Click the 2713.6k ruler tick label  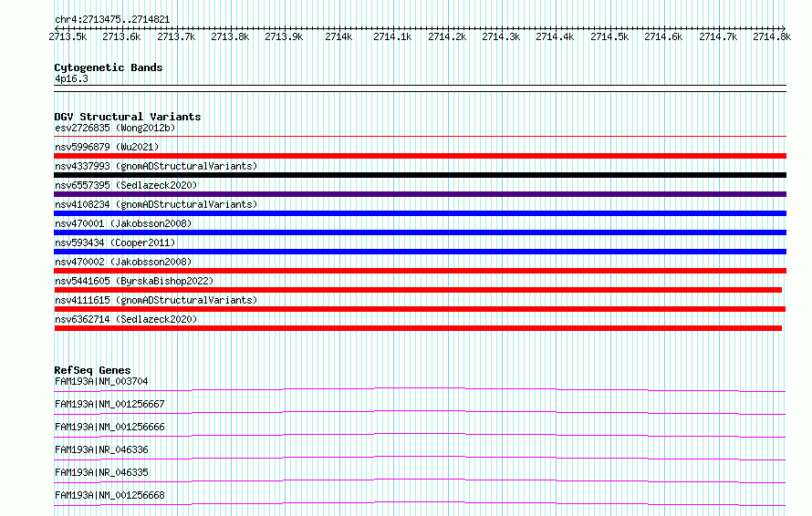[121, 36]
